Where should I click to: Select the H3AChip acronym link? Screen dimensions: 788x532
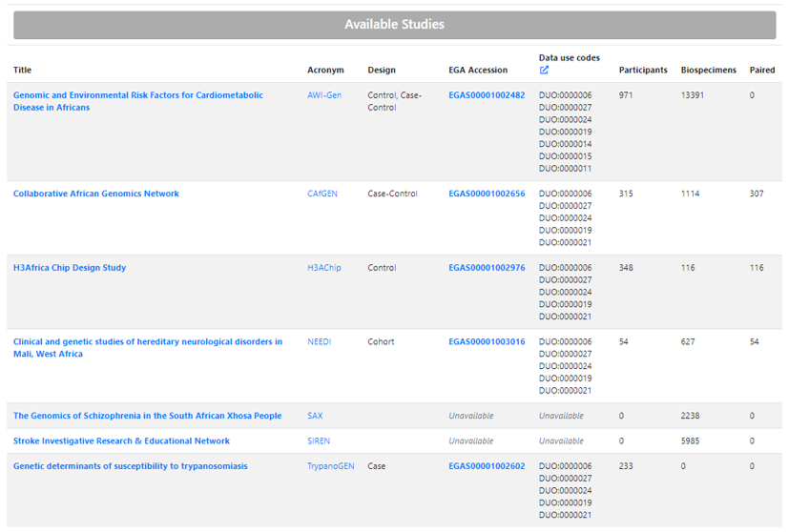coord(324,268)
